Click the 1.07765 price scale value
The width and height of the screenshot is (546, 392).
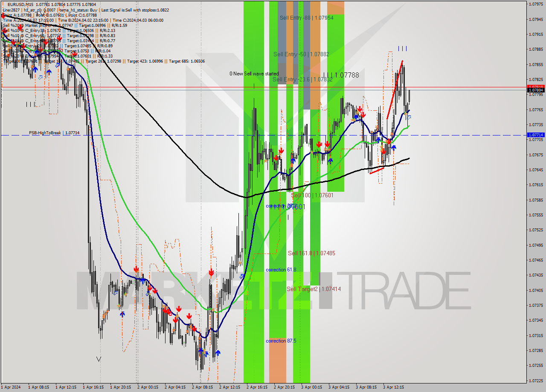536,110
